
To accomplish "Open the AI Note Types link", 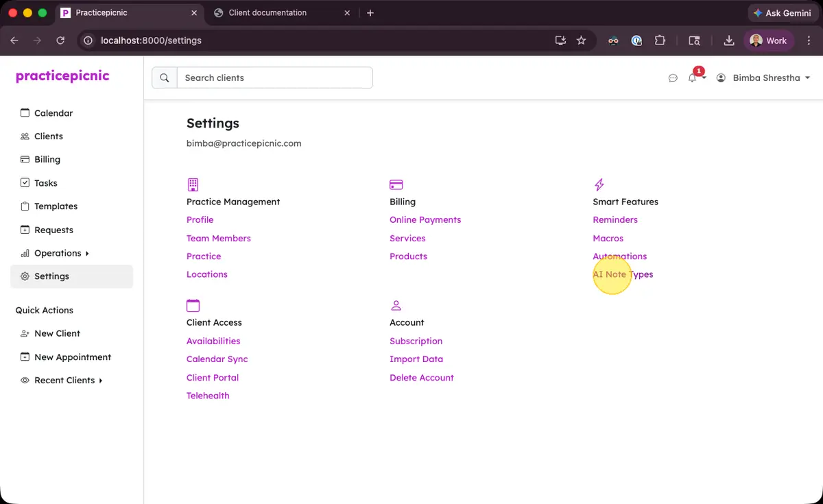I will (623, 274).
